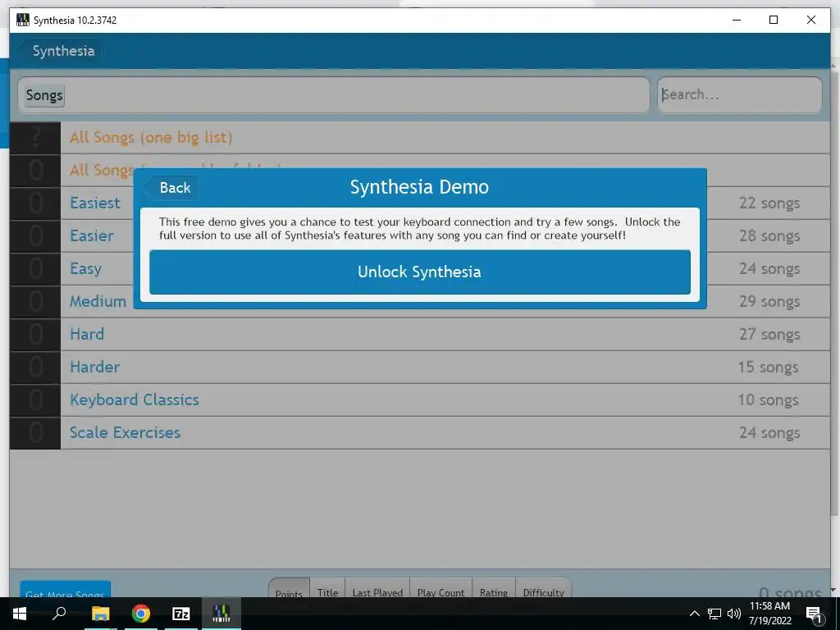Viewport: 840px width, 630px height.
Task: Maximize the Synthesia window
Action: 774,20
